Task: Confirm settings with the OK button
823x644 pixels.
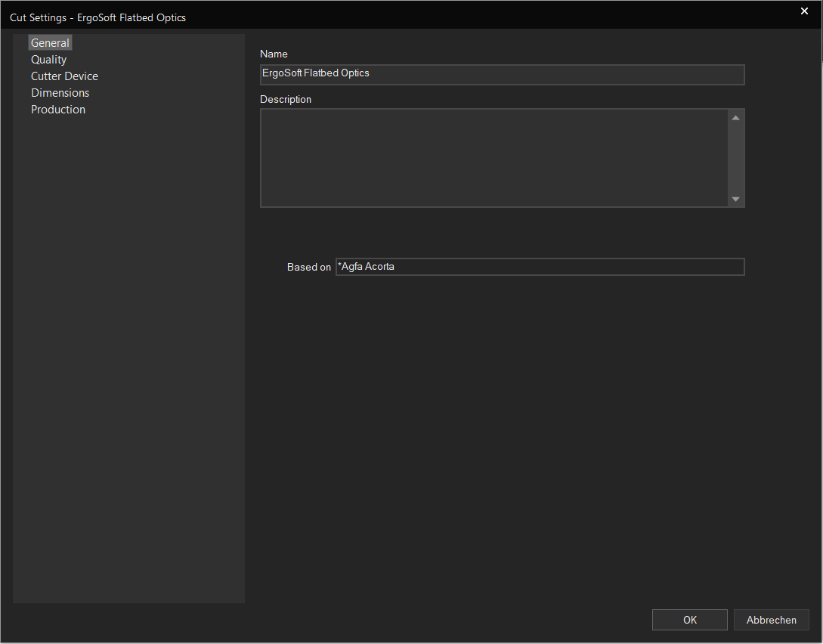Action: (690, 620)
